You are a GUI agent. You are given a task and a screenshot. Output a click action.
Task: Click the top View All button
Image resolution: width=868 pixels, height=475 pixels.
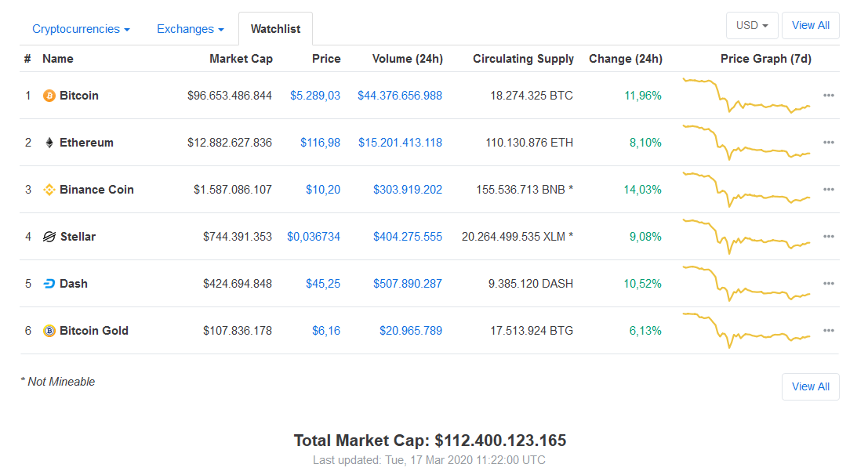pyautogui.click(x=811, y=25)
